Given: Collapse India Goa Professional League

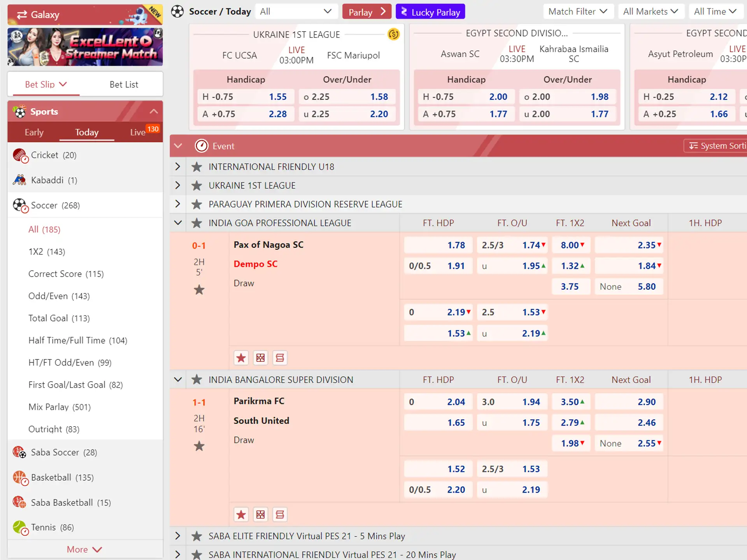Looking at the screenshot, I should (178, 223).
